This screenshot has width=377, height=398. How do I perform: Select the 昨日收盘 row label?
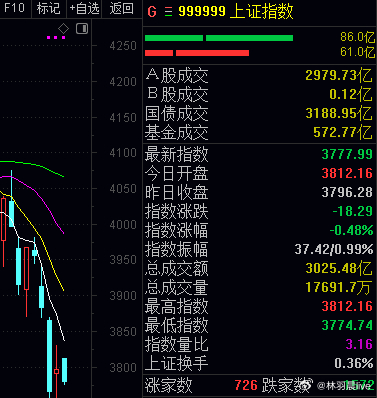point(177,192)
